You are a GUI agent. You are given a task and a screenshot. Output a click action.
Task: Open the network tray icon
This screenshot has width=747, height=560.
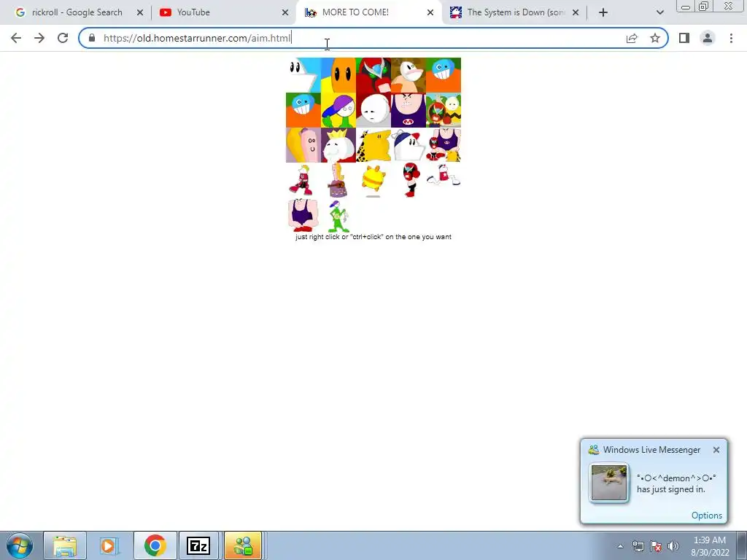coord(638,546)
